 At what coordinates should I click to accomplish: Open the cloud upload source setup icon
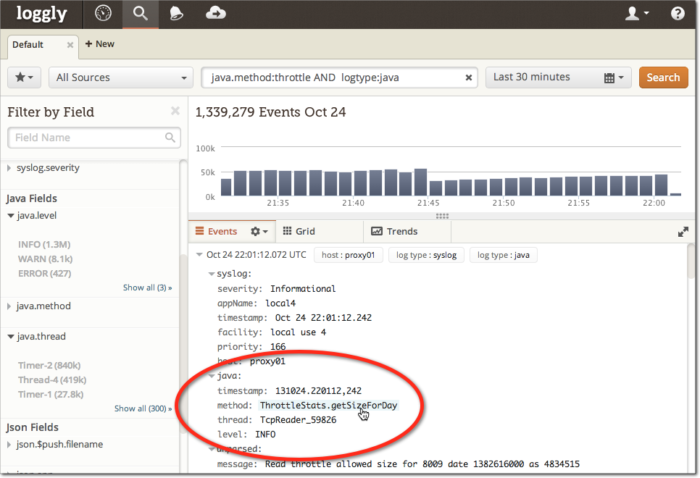(215, 13)
